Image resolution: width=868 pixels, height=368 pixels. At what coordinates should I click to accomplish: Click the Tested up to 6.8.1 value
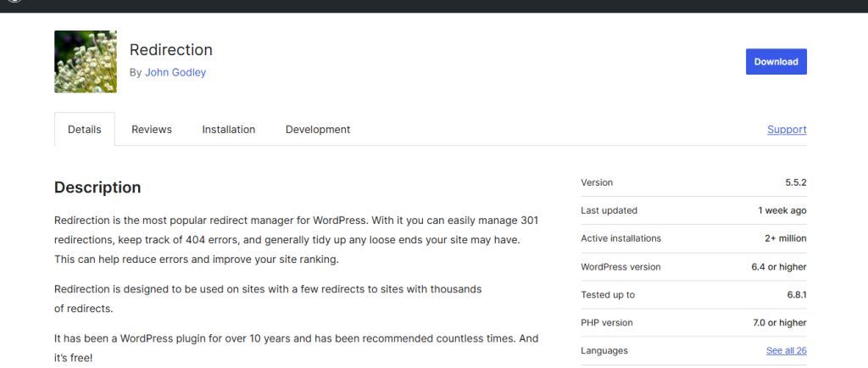[x=795, y=295]
